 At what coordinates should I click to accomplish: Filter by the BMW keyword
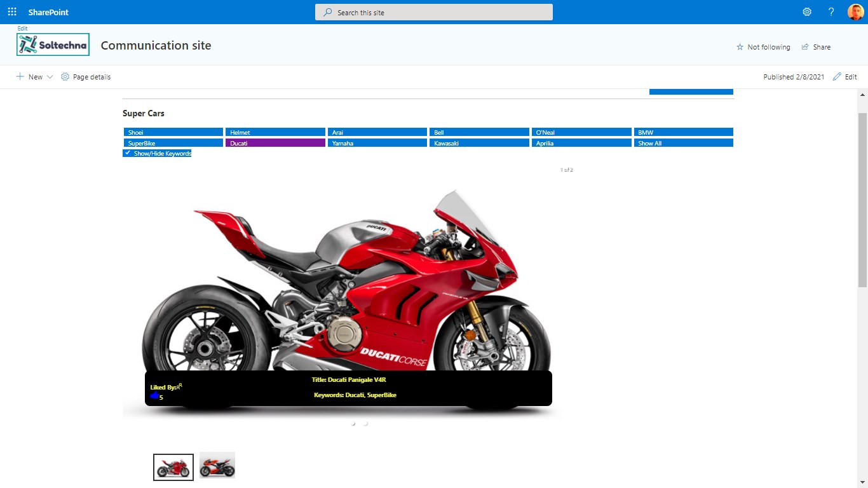click(684, 132)
